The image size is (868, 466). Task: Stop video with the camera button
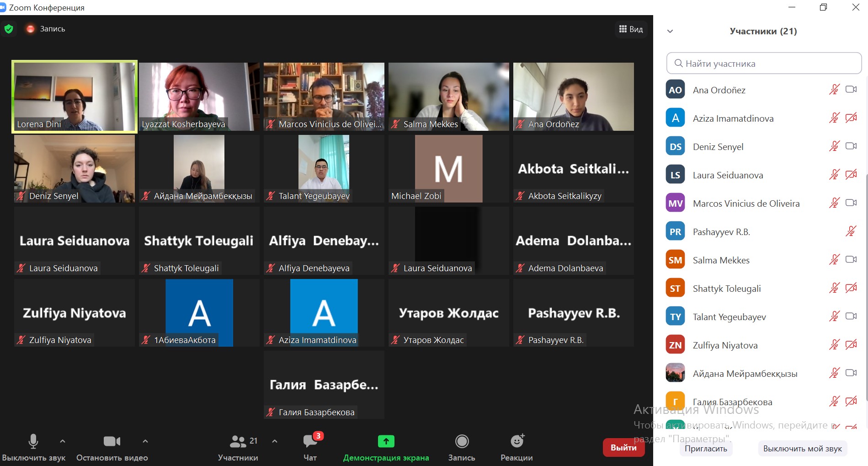pyautogui.click(x=112, y=441)
